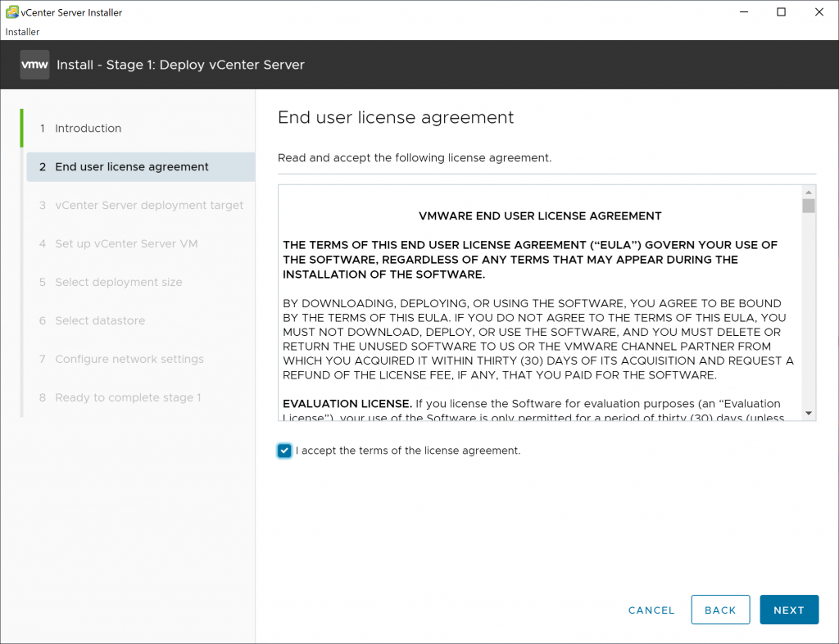Image resolution: width=839 pixels, height=644 pixels.
Task: Click the EULA scrollbar thumb
Action: coord(809,206)
